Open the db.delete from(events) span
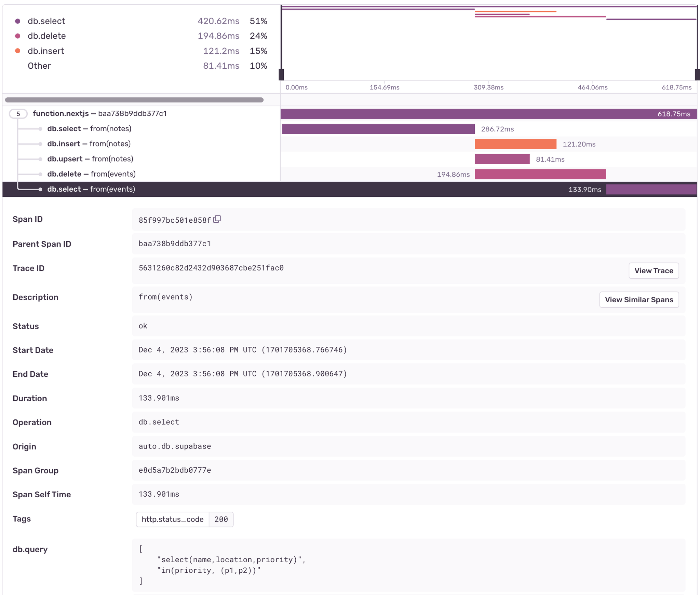700x595 pixels. click(91, 174)
